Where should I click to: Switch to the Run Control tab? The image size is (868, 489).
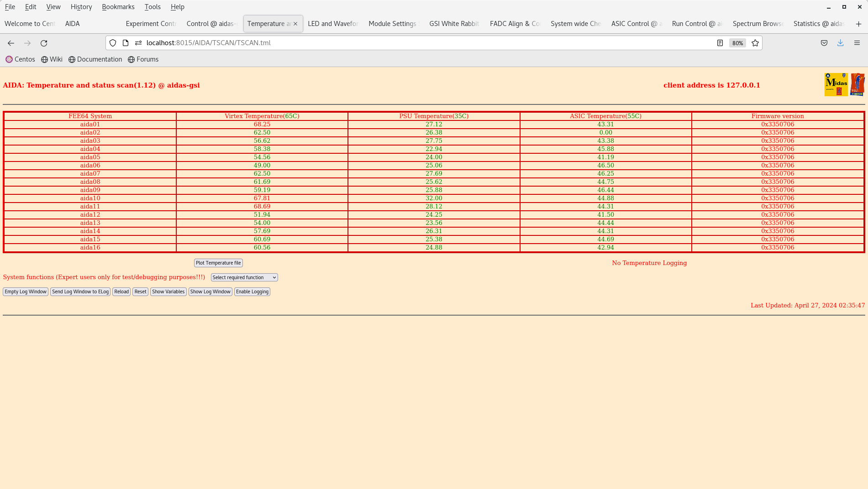[698, 24]
